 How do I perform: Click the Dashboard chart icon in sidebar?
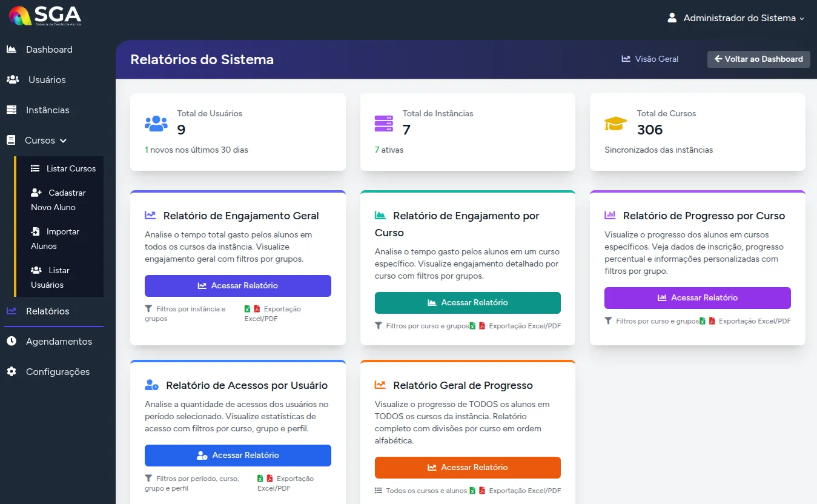tap(12, 49)
